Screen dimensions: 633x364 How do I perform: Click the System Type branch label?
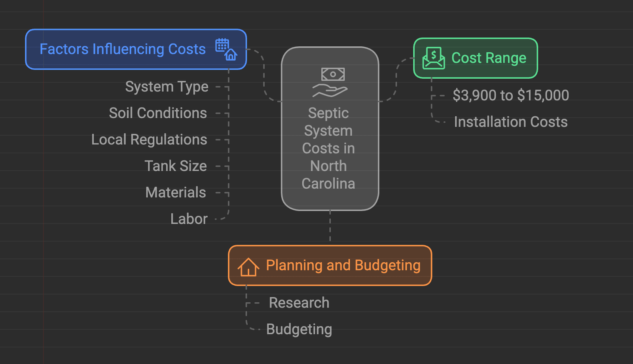click(167, 86)
